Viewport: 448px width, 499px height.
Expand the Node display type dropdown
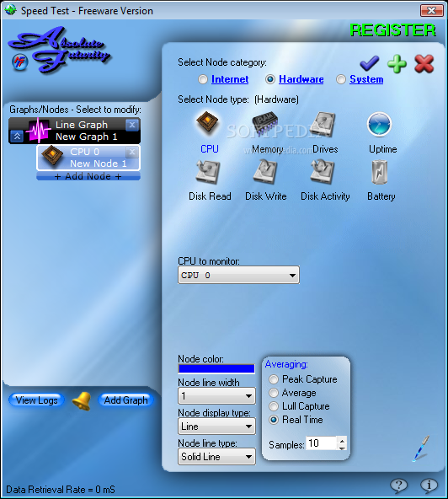point(216,427)
